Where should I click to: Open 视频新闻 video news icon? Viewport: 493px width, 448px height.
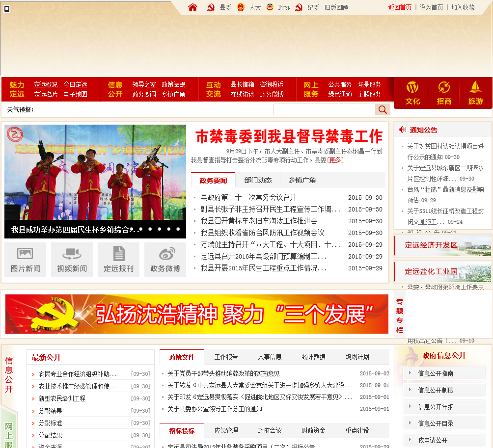(x=72, y=260)
